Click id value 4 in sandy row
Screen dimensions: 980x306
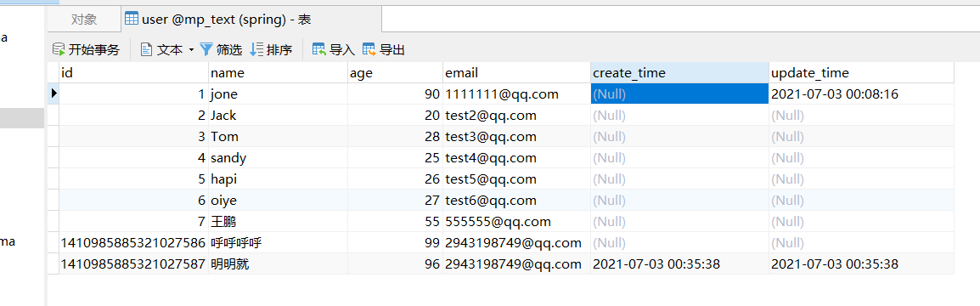click(x=133, y=158)
